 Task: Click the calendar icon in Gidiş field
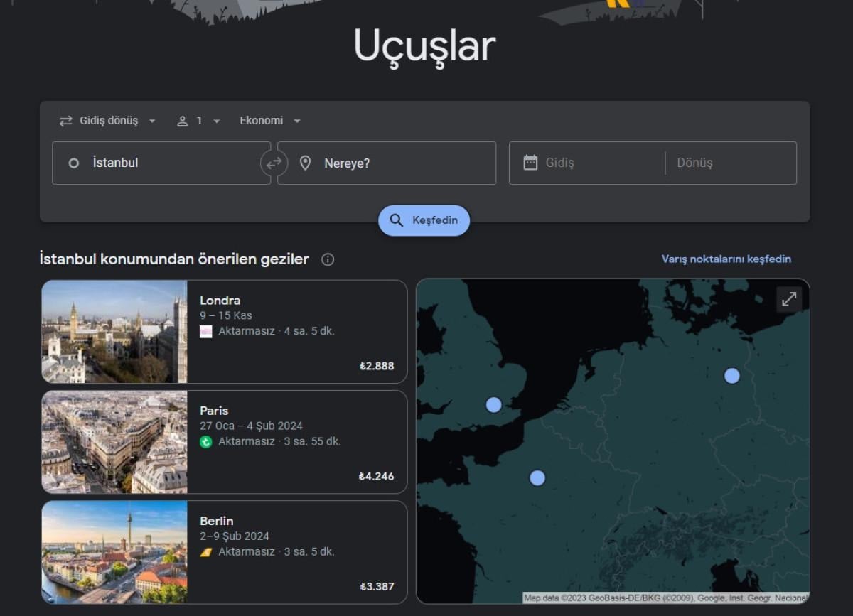(530, 163)
